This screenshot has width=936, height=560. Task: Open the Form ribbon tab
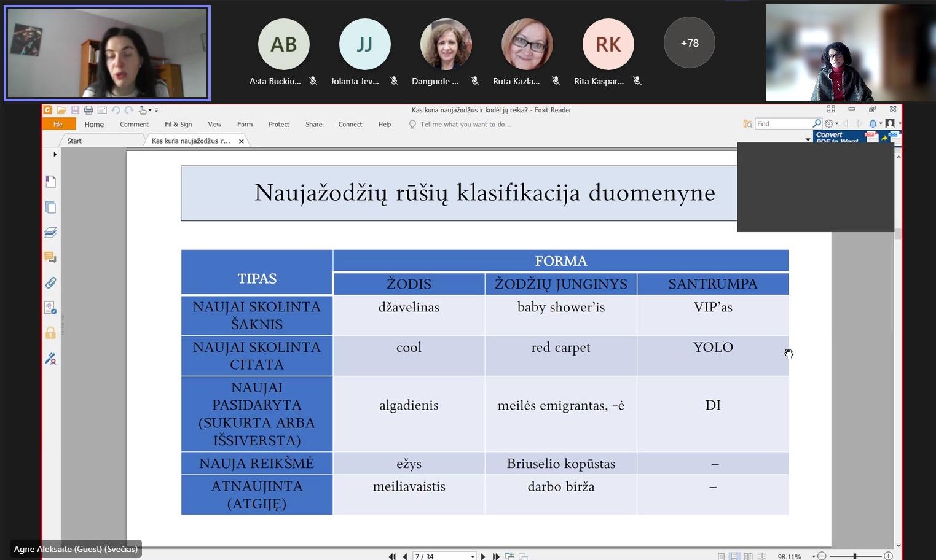(245, 124)
